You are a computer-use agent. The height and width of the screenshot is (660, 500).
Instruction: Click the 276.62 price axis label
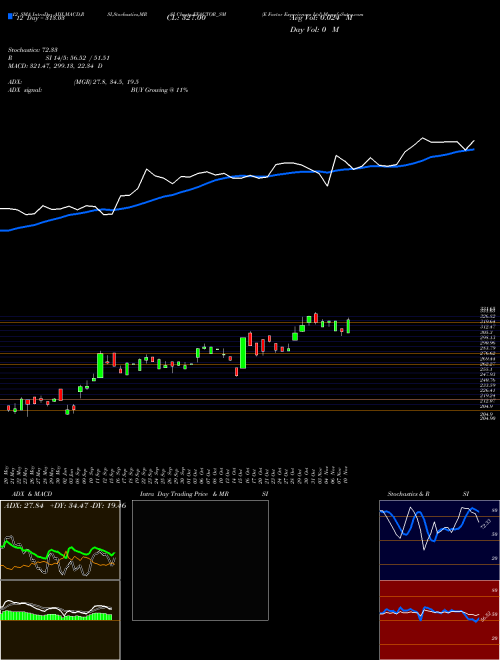point(489,353)
